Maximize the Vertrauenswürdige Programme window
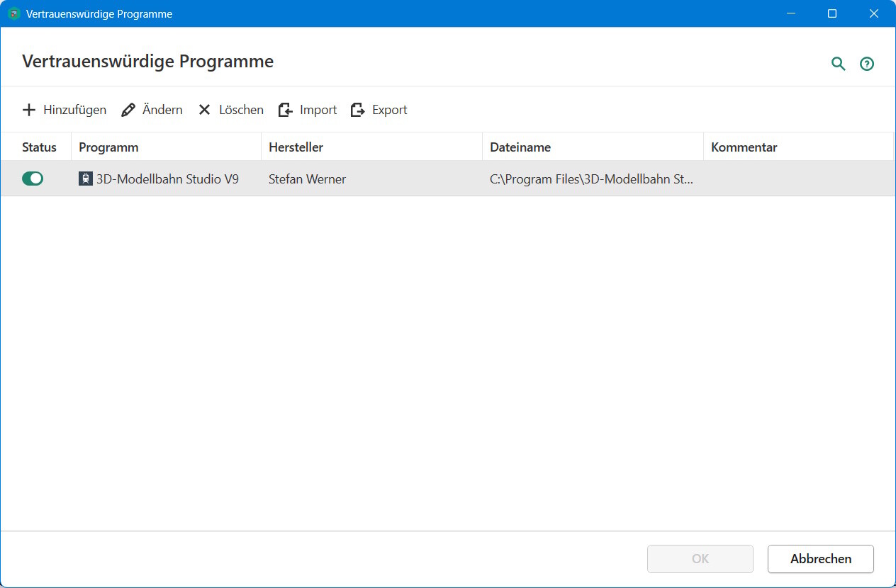Viewport: 896px width, 588px height. (832, 13)
